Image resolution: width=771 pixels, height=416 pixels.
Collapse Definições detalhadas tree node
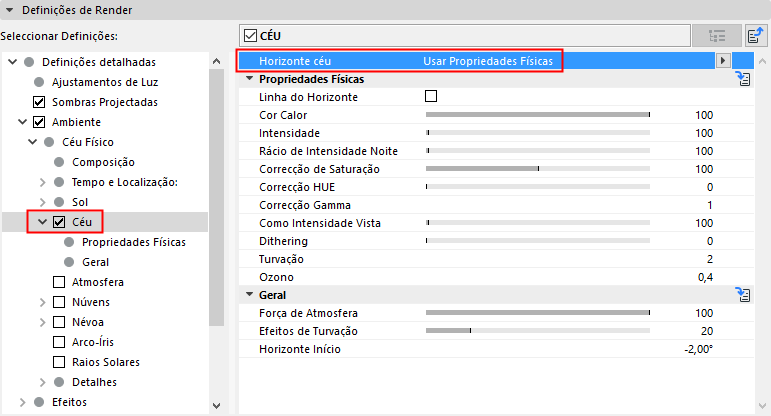pos(13,62)
